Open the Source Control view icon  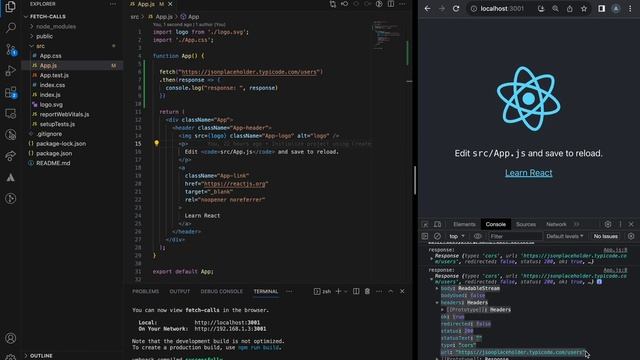click(10, 49)
